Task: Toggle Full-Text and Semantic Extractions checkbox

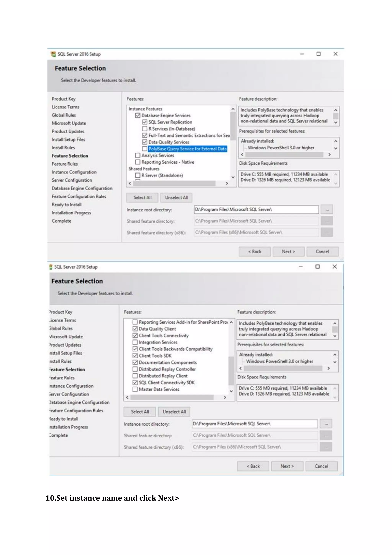Action: [x=145, y=135]
